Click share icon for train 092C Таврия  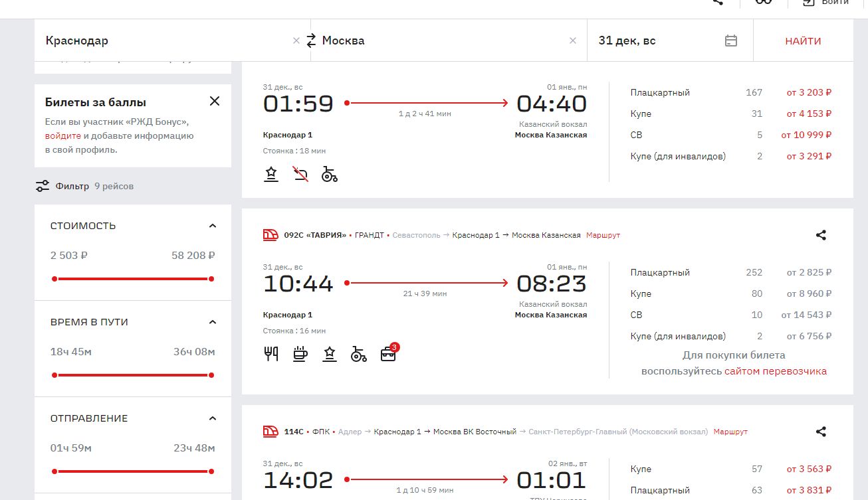tap(821, 235)
